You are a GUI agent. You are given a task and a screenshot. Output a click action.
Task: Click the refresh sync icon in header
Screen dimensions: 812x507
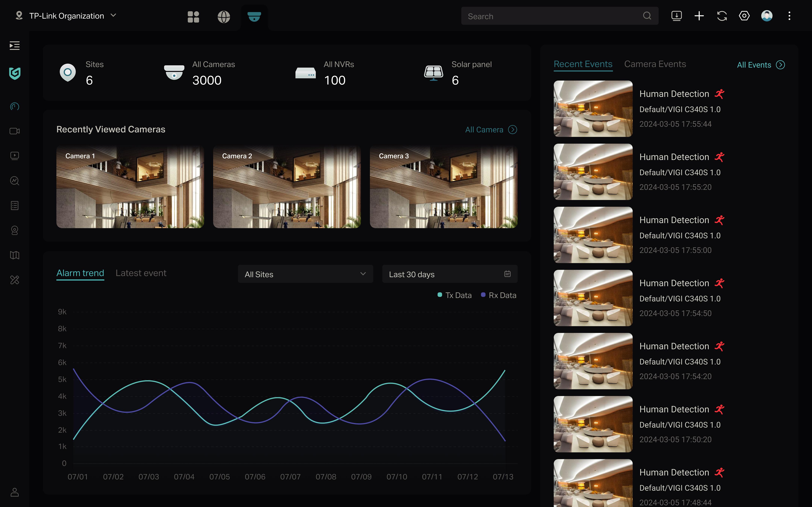pyautogui.click(x=722, y=16)
